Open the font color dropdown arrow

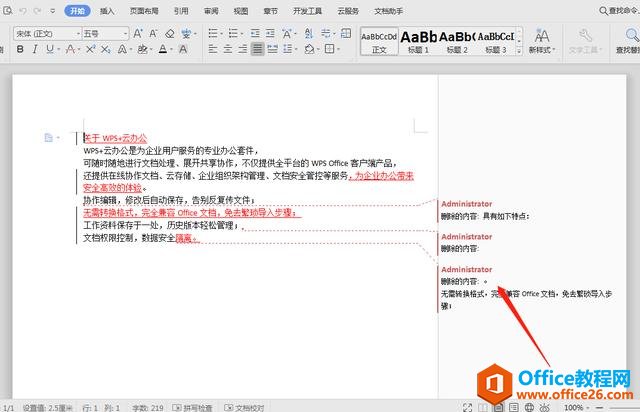click(171, 50)
